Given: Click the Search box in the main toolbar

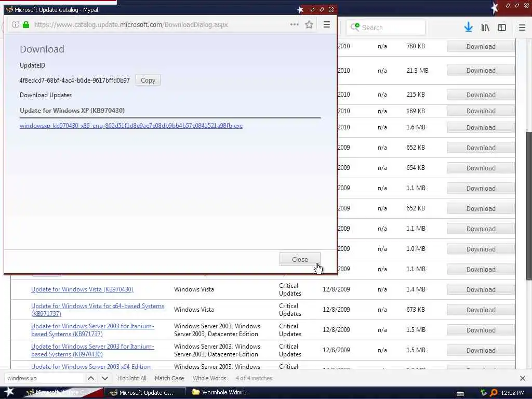Looking at the screenshot, I should 386,28.
